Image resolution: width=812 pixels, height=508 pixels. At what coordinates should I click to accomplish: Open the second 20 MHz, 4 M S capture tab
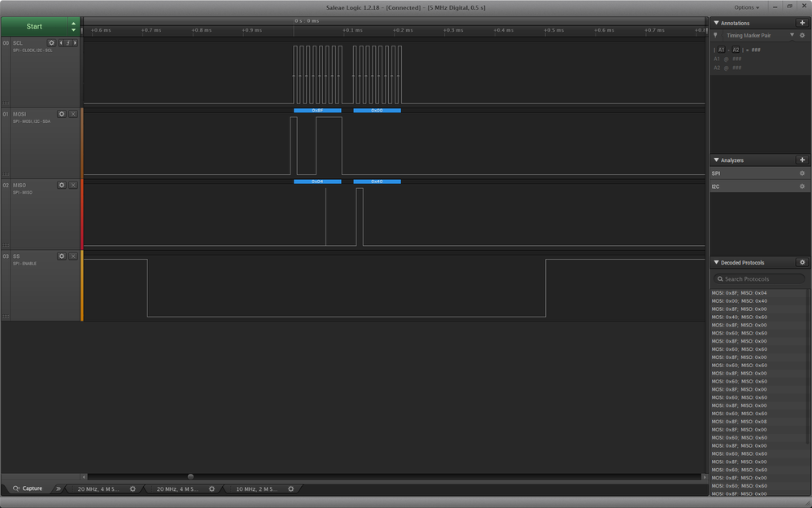point(177,488)
